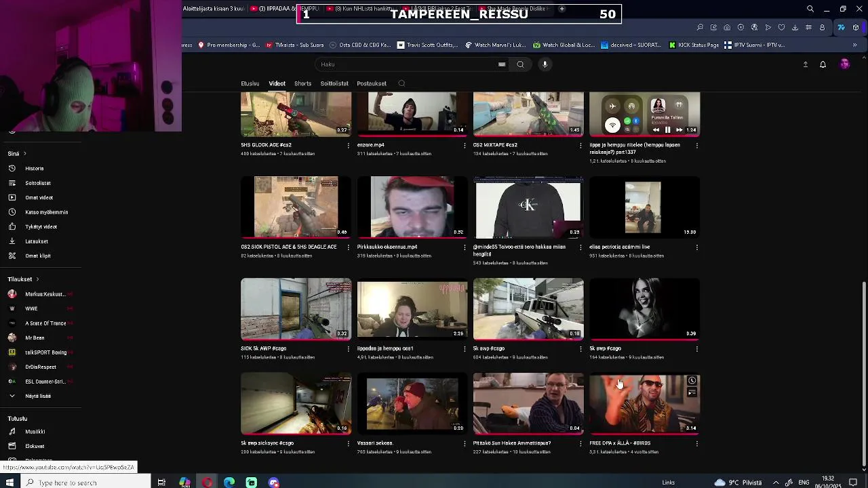Open options menu for SICK 5k AWP #csgo
The image size is (868, 488).
click(x=349, y=348)
